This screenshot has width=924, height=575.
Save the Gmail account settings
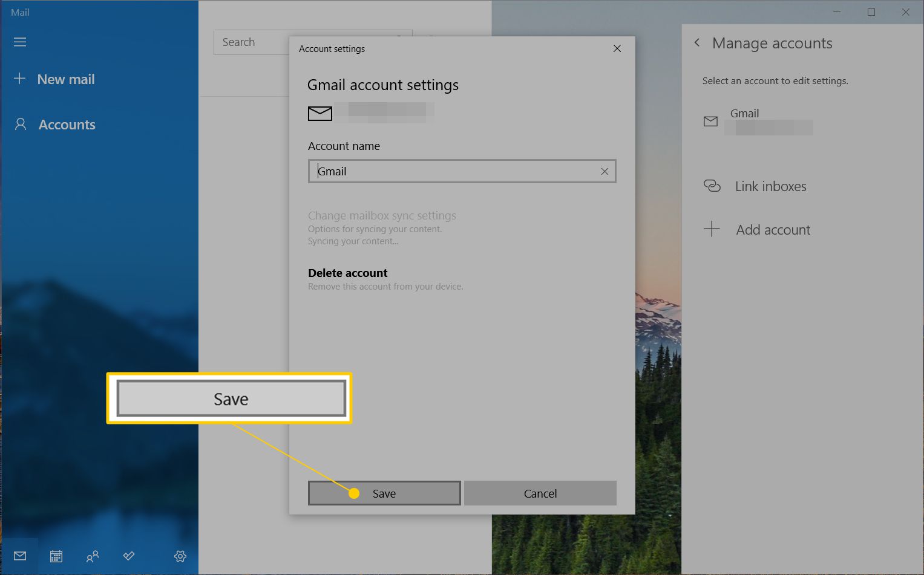pos(384,493)
